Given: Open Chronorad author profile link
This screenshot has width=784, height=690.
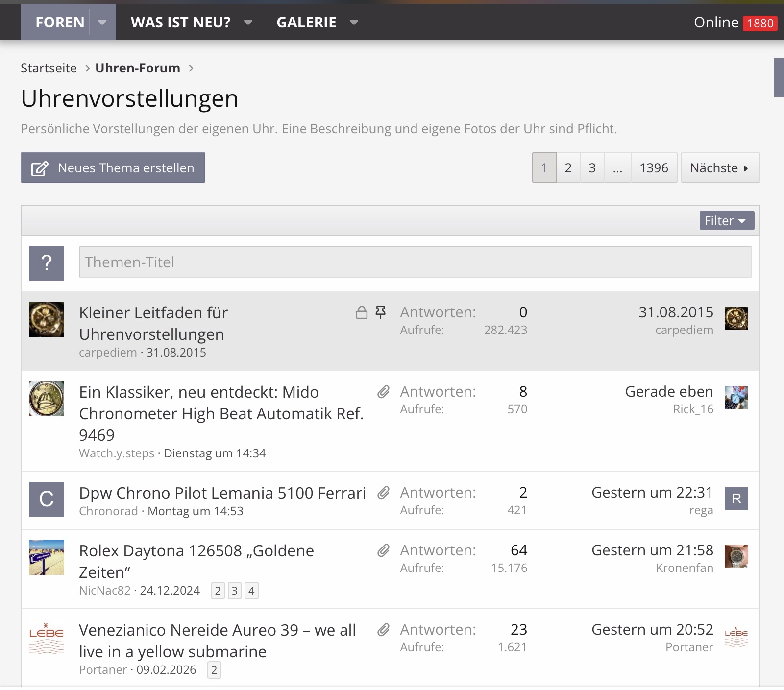Looking at the screenshot, I should (108, 511).
